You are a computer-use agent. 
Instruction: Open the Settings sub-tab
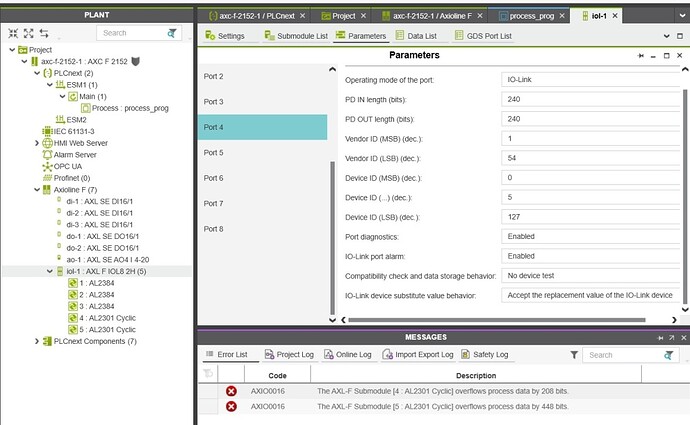tap(225, 36)
